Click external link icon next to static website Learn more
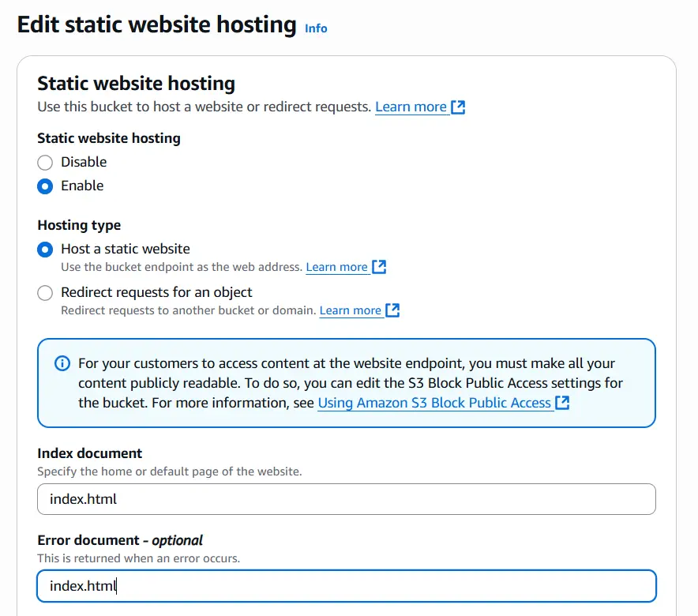698x616 pixels. click(379, 267)
